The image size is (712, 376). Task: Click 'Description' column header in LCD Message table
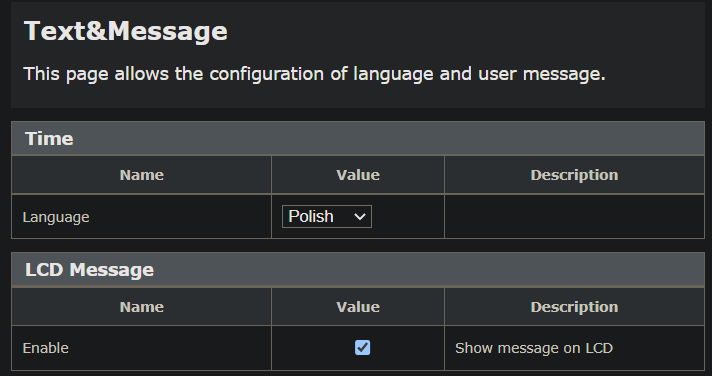(x=574, y=307)
